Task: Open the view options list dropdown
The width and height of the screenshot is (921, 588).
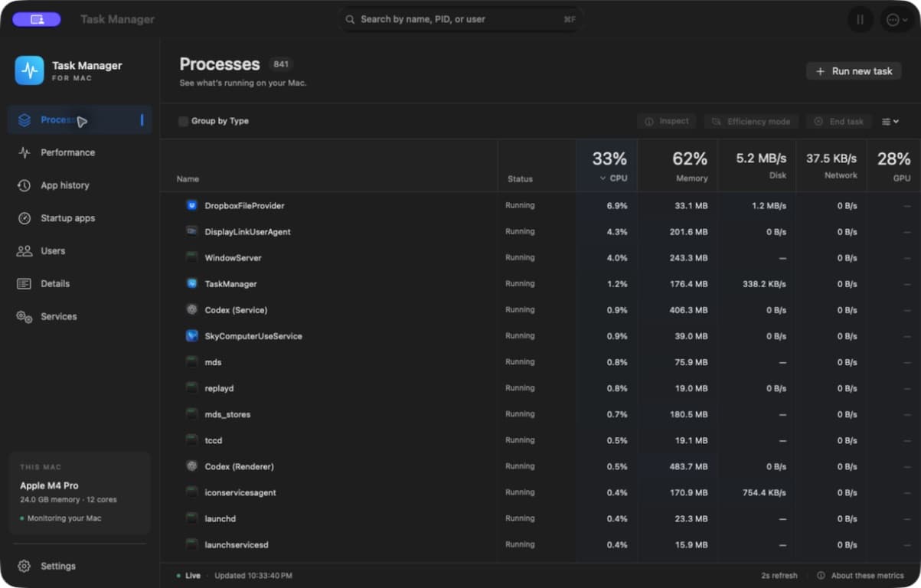Action: click(x=890, y=122)
